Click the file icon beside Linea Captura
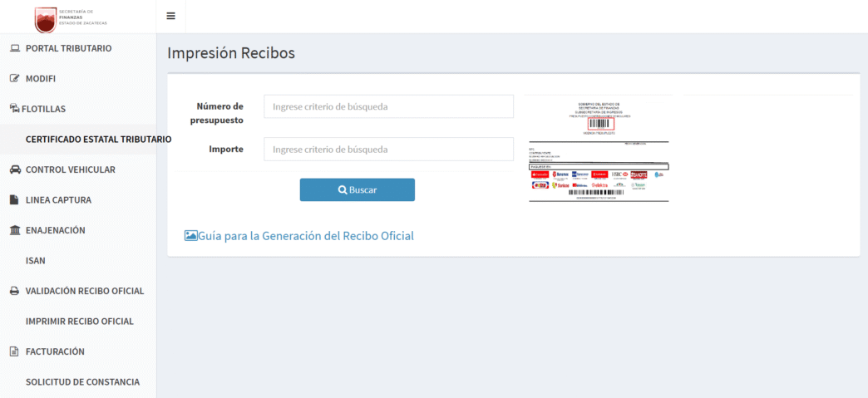The height and width of the screenshot is (398, 868). [14, 200]
